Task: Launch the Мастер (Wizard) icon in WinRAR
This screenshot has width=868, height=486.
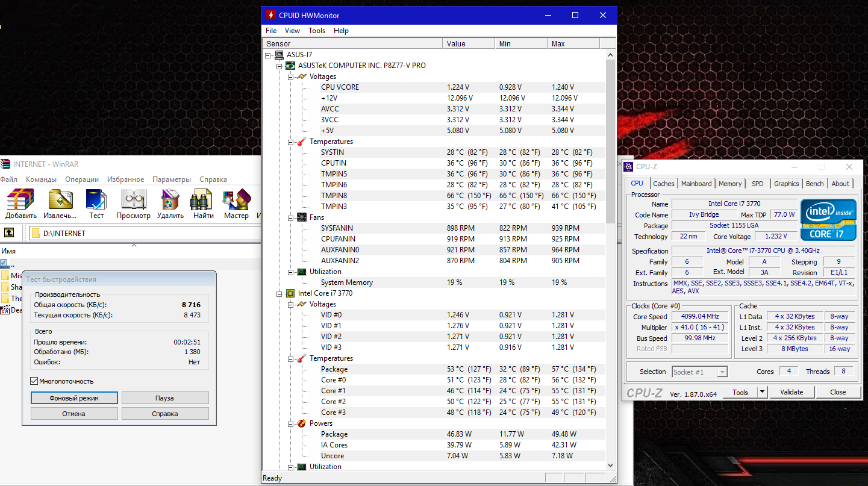Action: coord(236,200)
